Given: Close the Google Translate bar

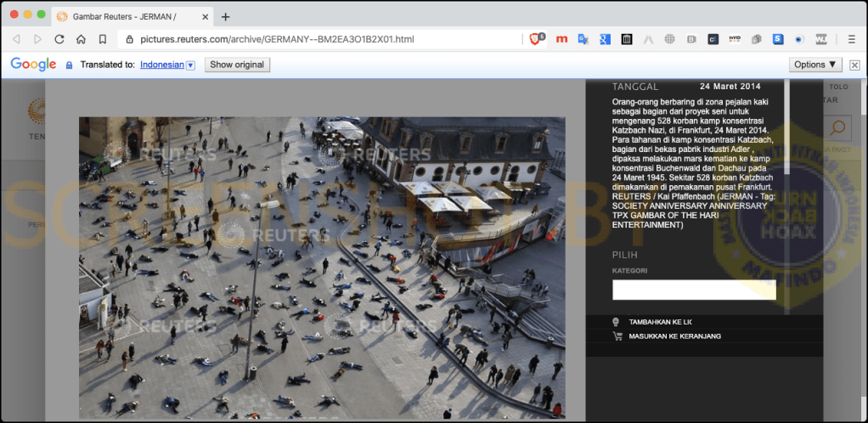Looking at the screenshot, I should click(854, 65).
